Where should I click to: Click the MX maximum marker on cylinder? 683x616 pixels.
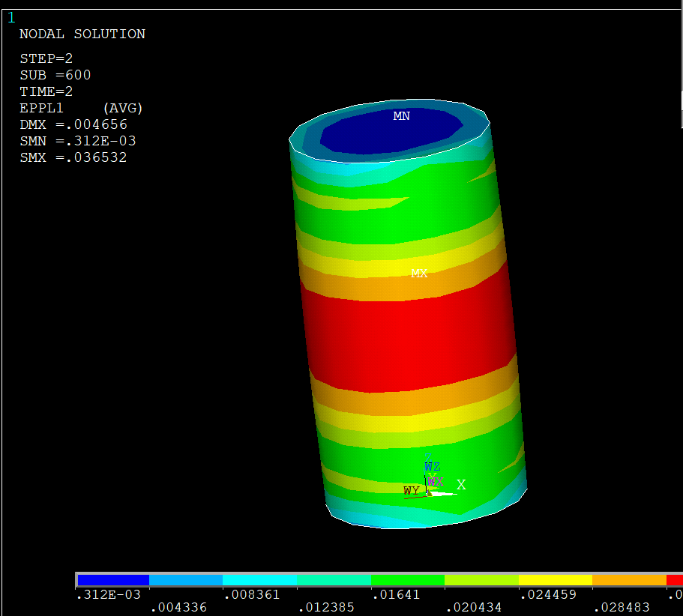pos(419,273)
